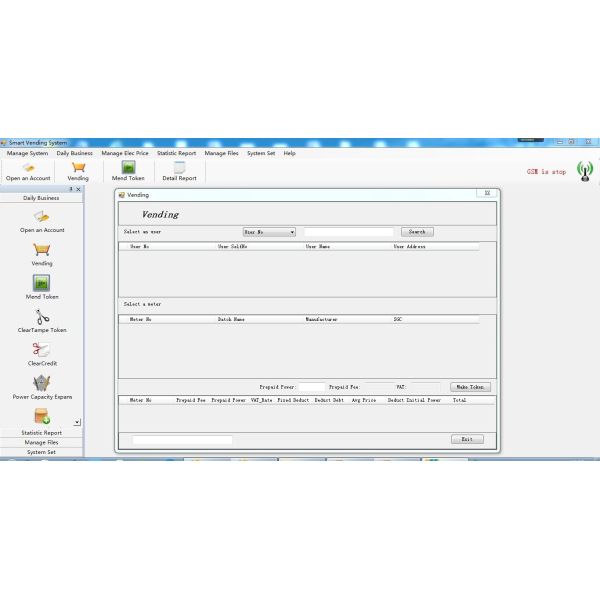The image size is (600, 600).
Task: Open Mend Token from the top toolbar
Action: (128, 169)
